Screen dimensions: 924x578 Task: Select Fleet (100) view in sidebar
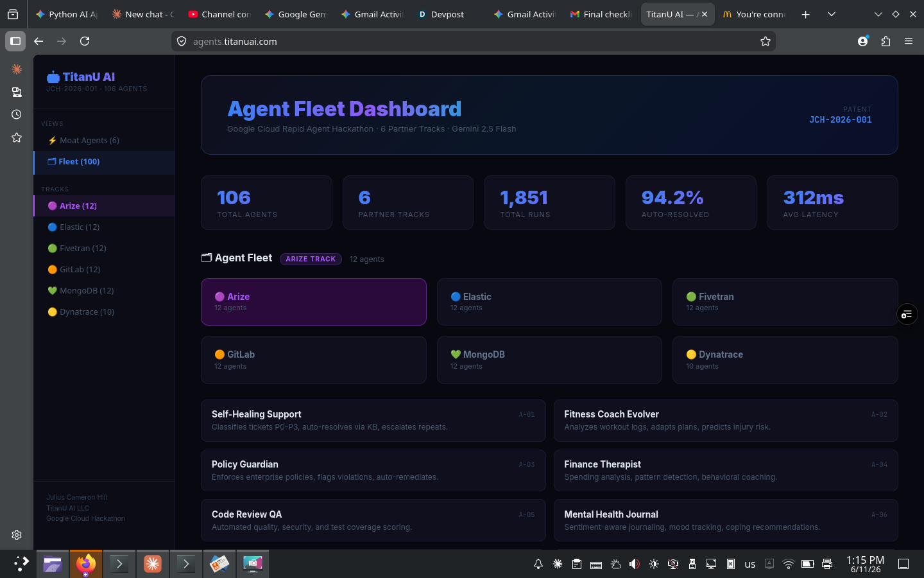pyautogui.click(x=104, y=162)
